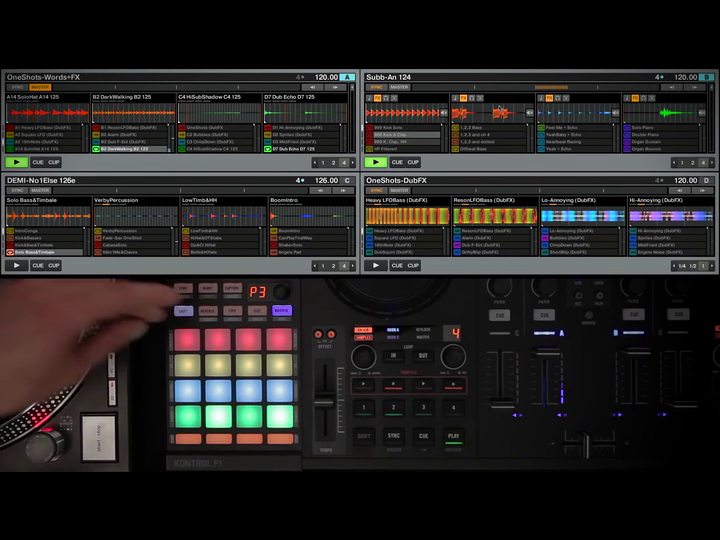Click the deck letter A focus icon
Screen dimensions: 720x540
347,77
